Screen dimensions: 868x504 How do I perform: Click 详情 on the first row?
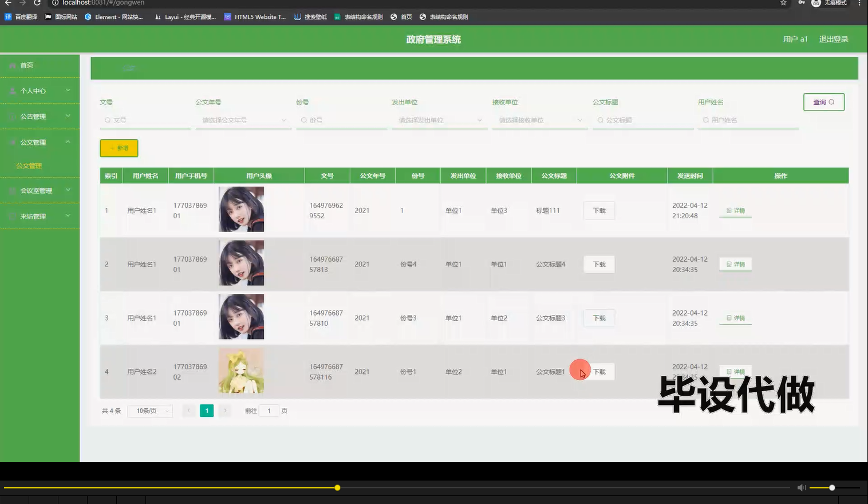coord(735,210)
